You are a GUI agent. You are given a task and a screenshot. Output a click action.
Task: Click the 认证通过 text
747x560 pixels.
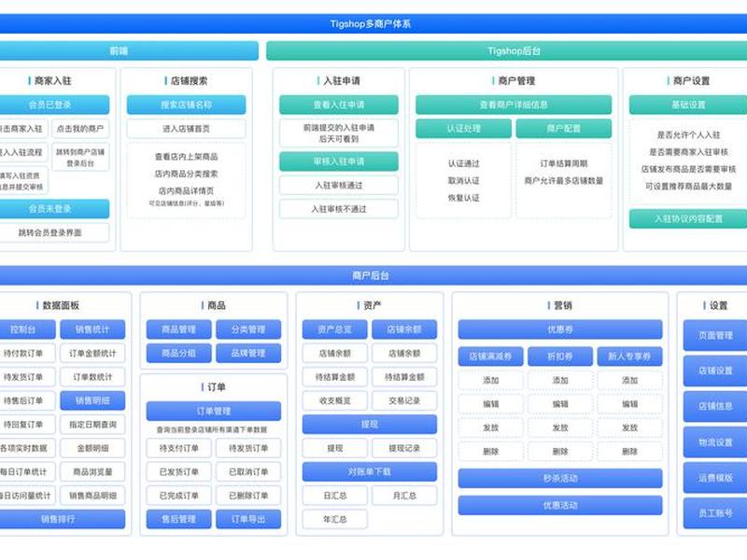(463, 163)
